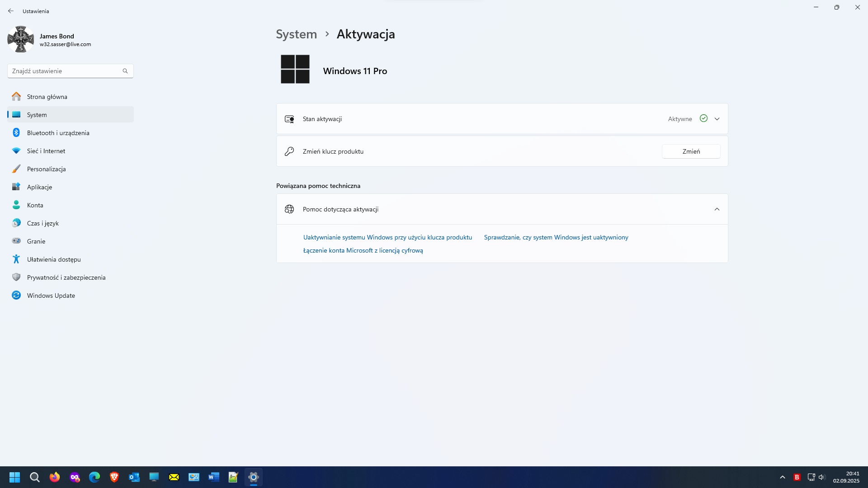This screenshot has height=488, width=868.
Task: Open the clock showing 20:41
Action: [846, 477]
